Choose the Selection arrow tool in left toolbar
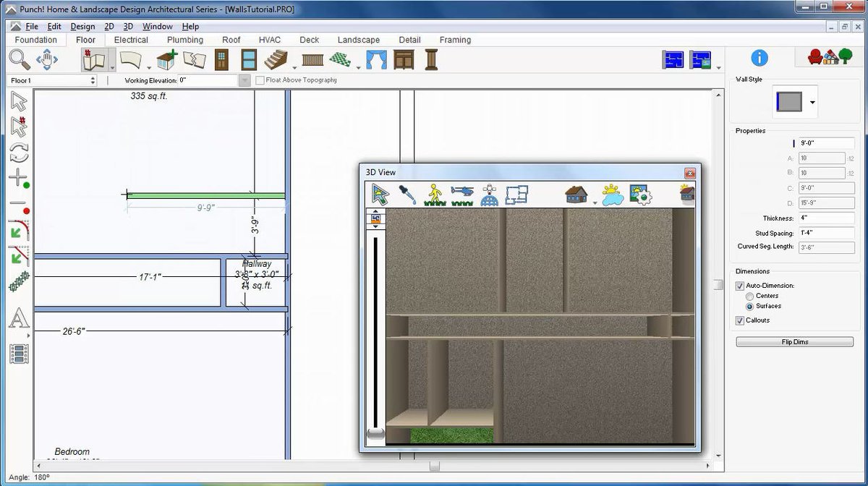This screenshot has width=868, height=486. click(x=19, y=102)
